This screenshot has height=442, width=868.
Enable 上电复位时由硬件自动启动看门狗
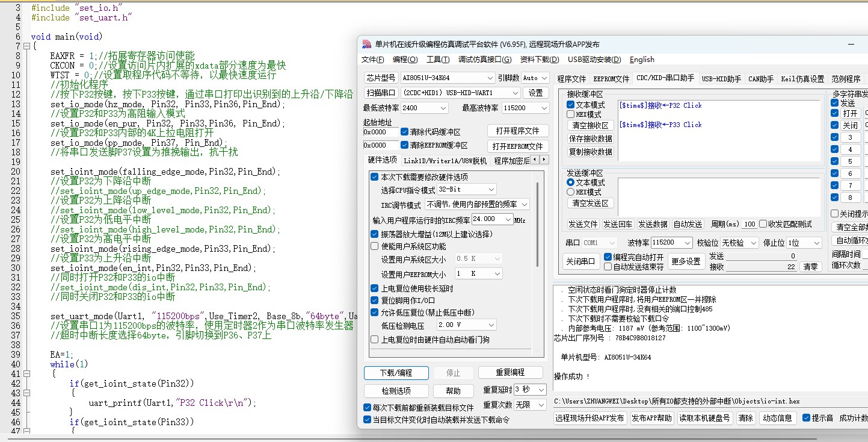pos(374,340)
